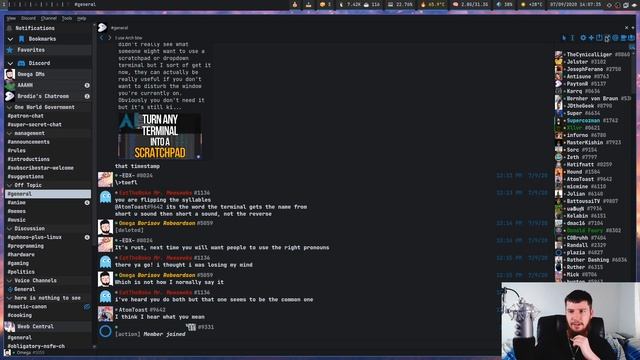
Task: Collapse the Discussion category
Action: coord(10,229)
